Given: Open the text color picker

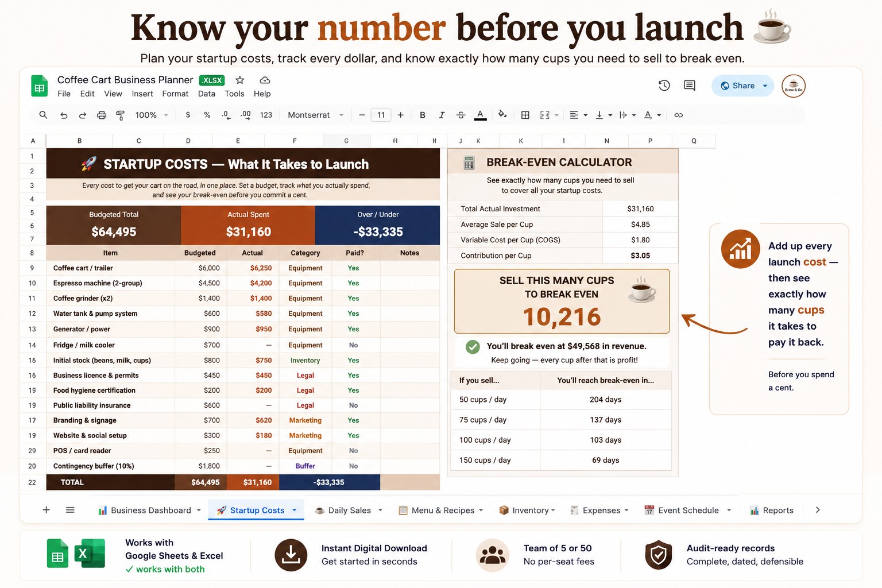Looking at the screenshot, I should [x=481, y=115].
